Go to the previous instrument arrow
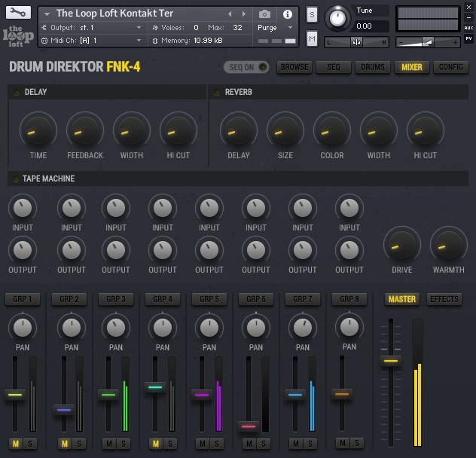This screenshot has width=476, height=458. coord(230,14)
